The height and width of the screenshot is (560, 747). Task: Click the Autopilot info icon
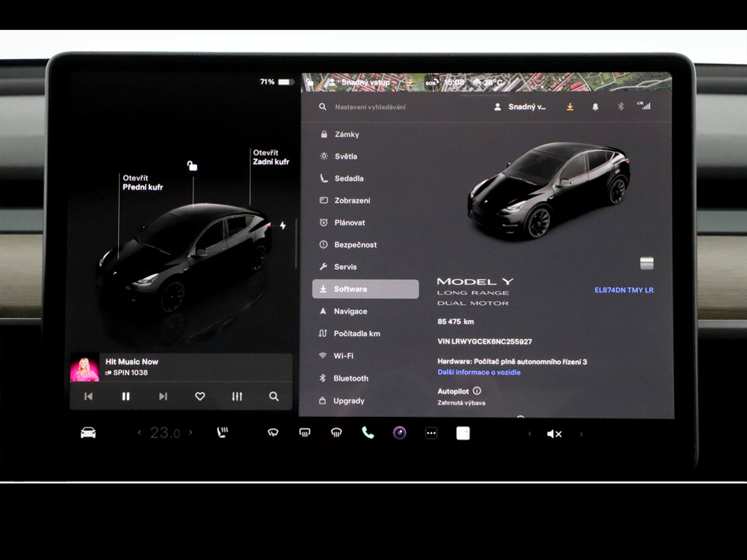pyautogui.click(x=477, y=391)
